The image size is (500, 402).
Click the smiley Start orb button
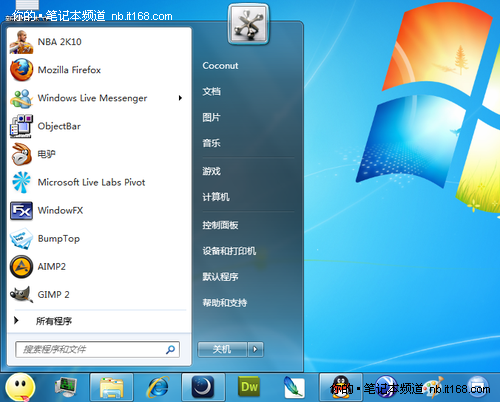(20, 387)
